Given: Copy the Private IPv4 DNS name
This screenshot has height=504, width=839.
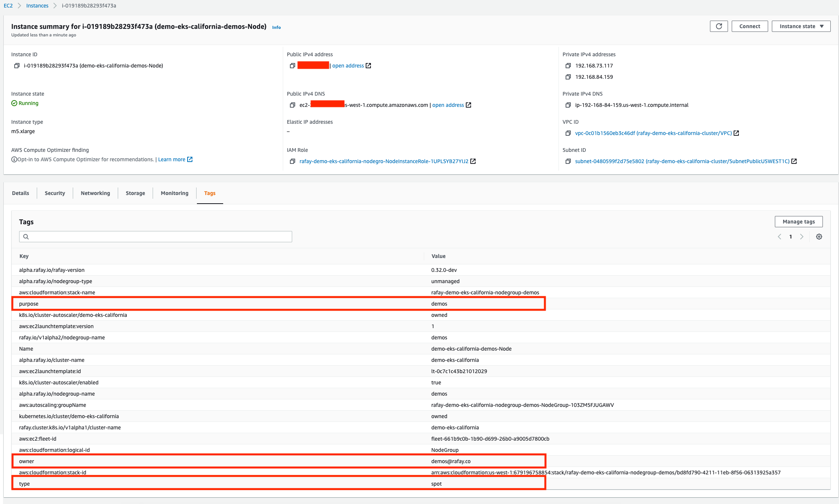Looking at the screenshot, I should pyautogui.click(x=568, y=105).
